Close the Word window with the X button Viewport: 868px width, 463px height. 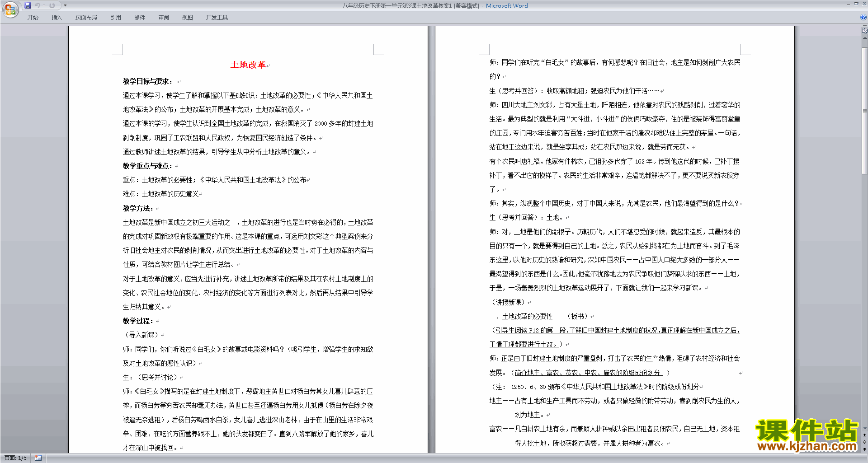point(864,4)
